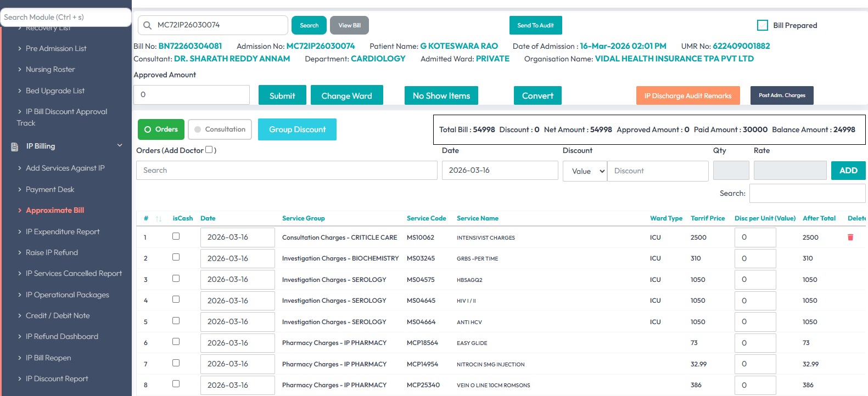Image resolution: width=868 pixels, height=396 pixels.
Task: Click the table Search filter box
Action: (x=807, y=193)
